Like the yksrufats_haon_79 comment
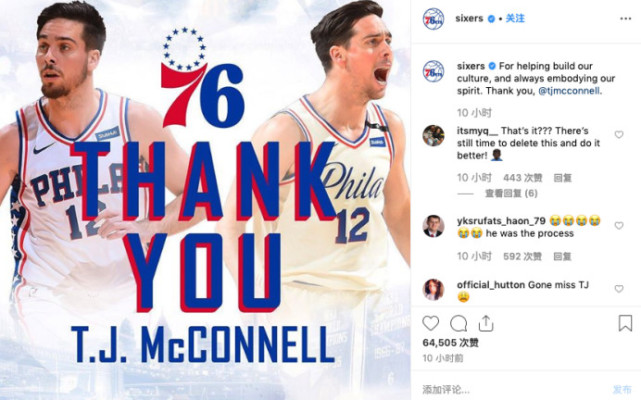 (619, 225)
